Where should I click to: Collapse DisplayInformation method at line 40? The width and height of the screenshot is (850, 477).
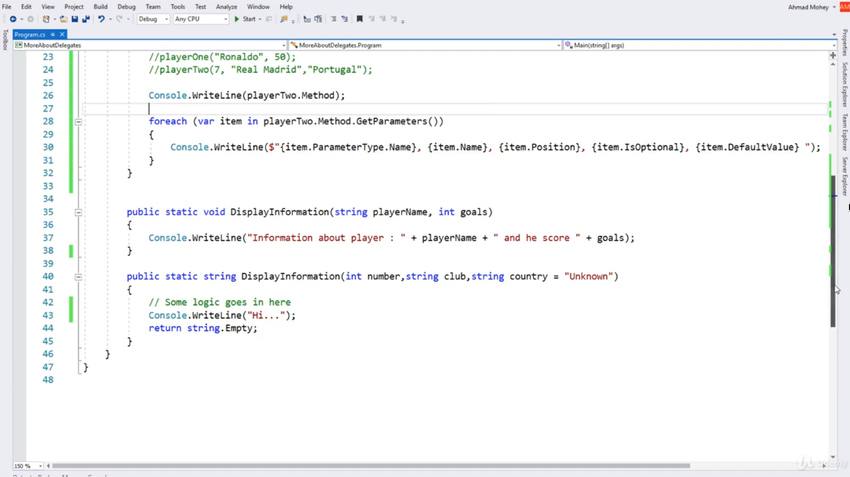pos(78,277)
